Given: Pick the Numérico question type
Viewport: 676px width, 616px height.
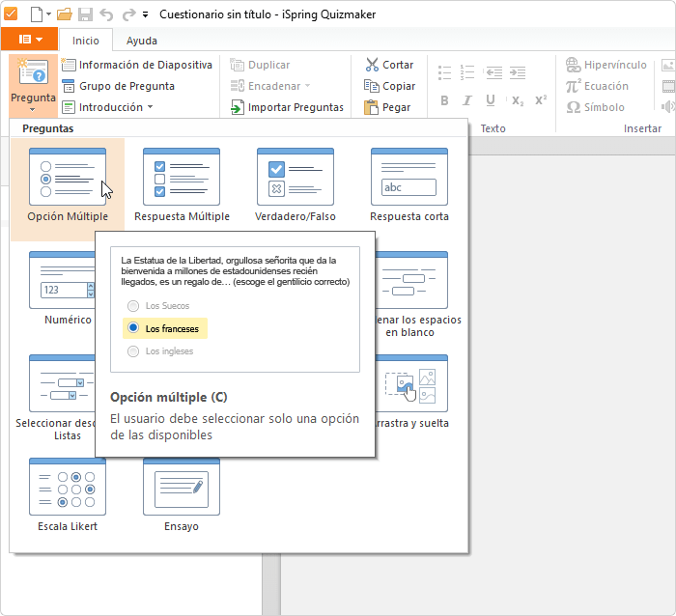Looking at the screenshot, I should [x=62, y=289].
